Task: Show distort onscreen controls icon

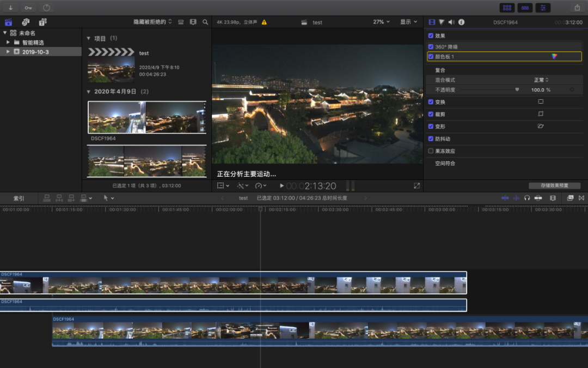Action: (x=541, y=126)
